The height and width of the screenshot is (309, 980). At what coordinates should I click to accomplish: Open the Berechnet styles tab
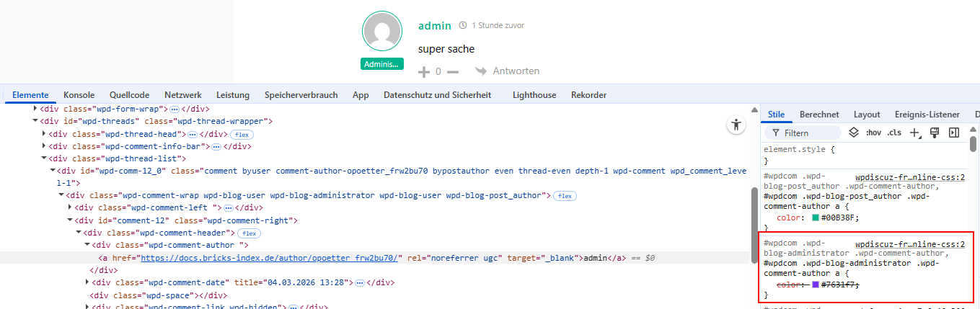pos(819,115)
